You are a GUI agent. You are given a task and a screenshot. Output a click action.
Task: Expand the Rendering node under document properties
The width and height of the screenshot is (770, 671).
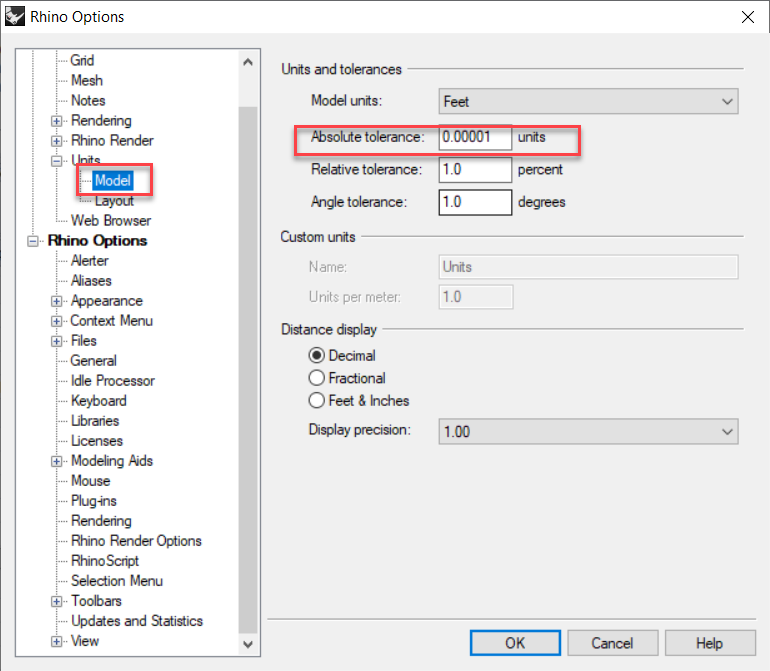pos(57,121)
